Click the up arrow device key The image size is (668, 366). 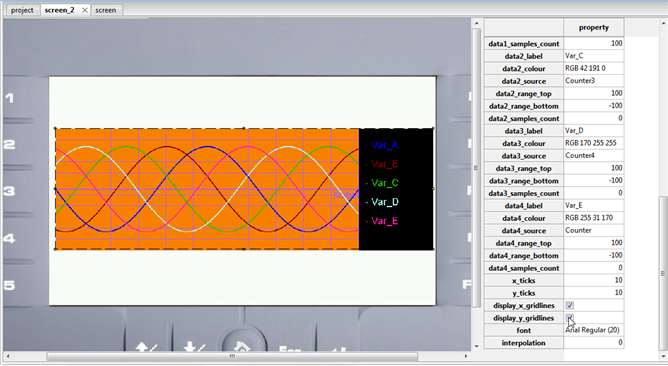click(146, 347)
